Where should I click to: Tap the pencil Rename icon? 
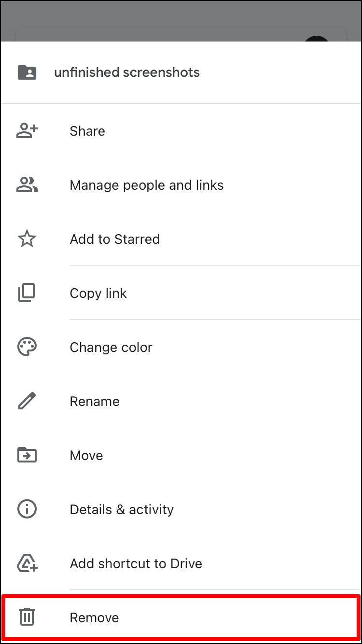[27, 401]
